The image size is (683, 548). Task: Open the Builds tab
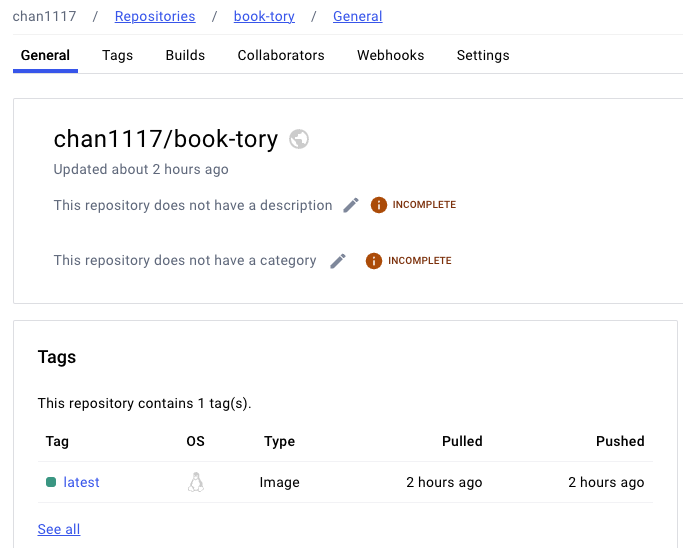[185, 55]
